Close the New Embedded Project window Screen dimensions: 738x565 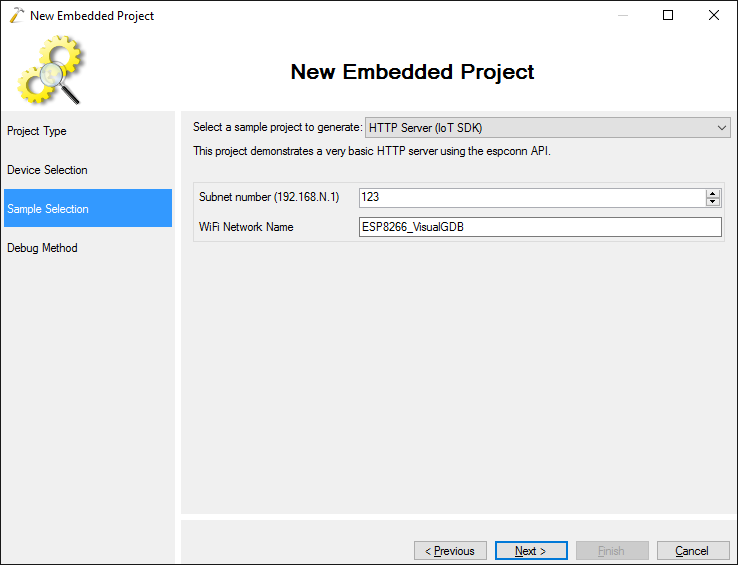714,15
